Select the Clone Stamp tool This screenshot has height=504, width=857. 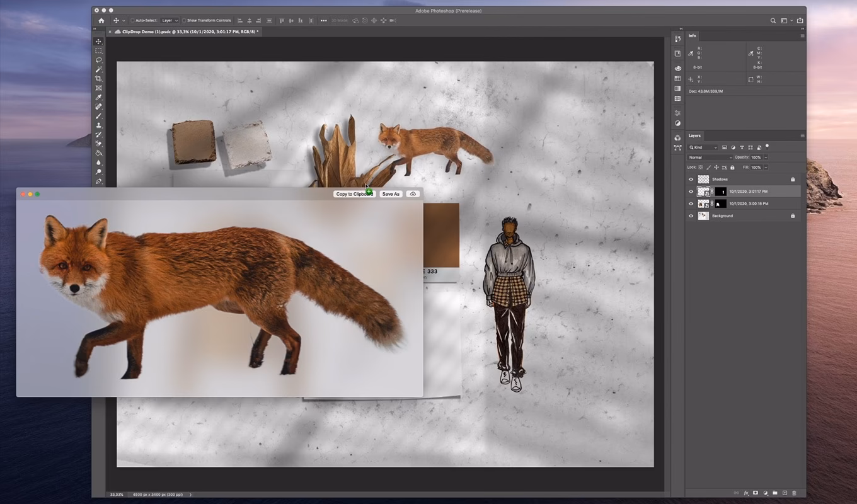(99, 125)
